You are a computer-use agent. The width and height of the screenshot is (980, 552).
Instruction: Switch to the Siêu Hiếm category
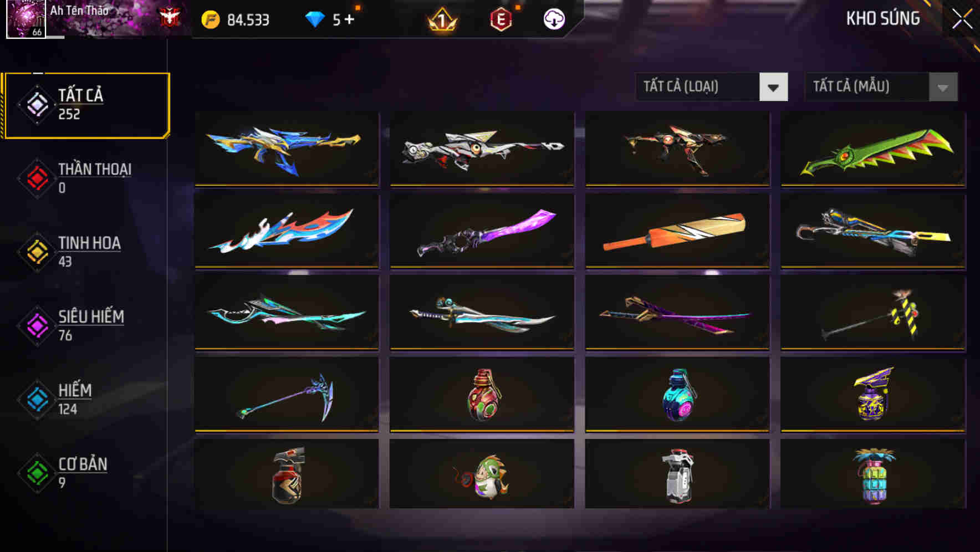click(x=84, y=326)
